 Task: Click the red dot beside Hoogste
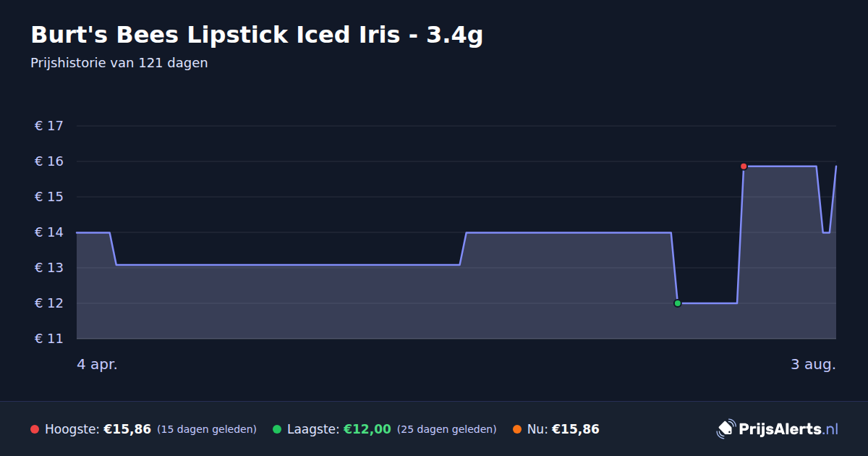coord(35,429)
